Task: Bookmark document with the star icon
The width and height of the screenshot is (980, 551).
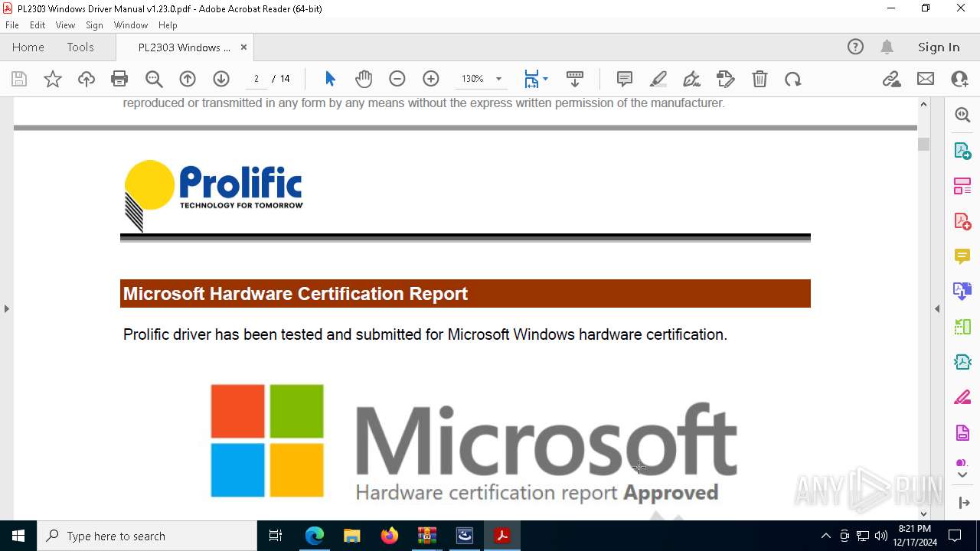Action: 53,79
